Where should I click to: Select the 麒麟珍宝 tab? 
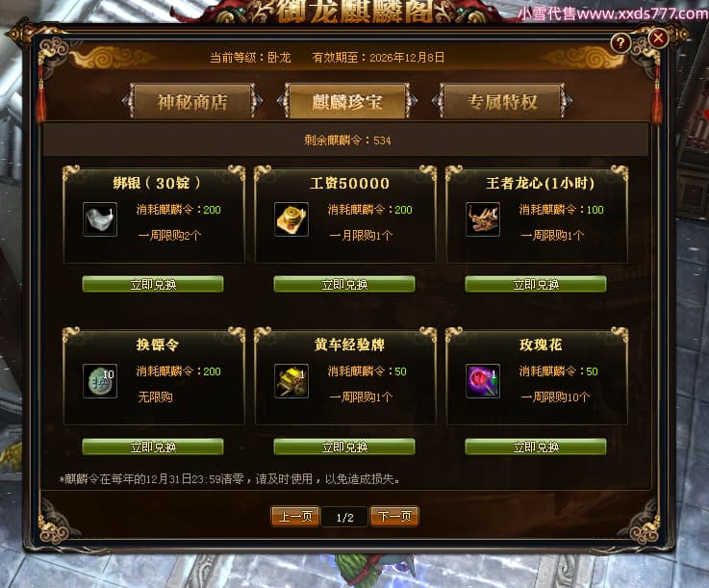click(347, 101)
